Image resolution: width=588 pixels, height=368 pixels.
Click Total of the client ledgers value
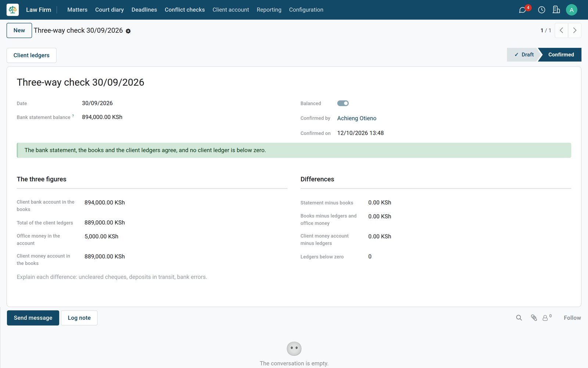tap(105, 223)
